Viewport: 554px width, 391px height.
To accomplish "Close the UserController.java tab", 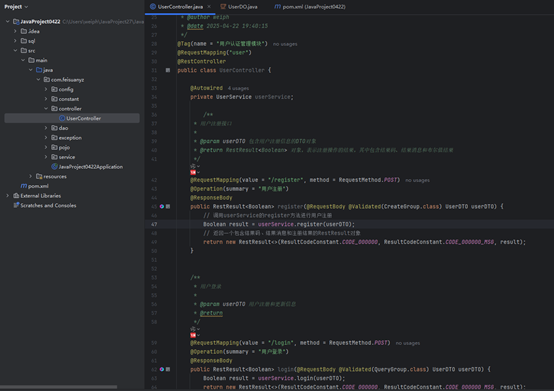I will click(x=209, y=7).
